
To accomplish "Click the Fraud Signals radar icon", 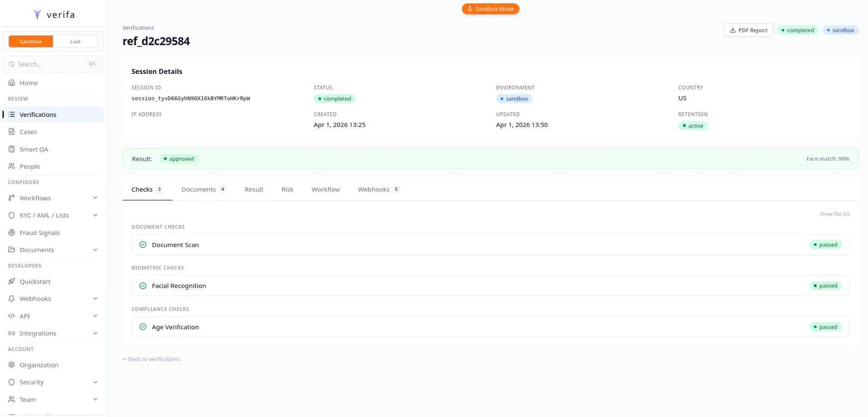I will (x=11, y=232).
